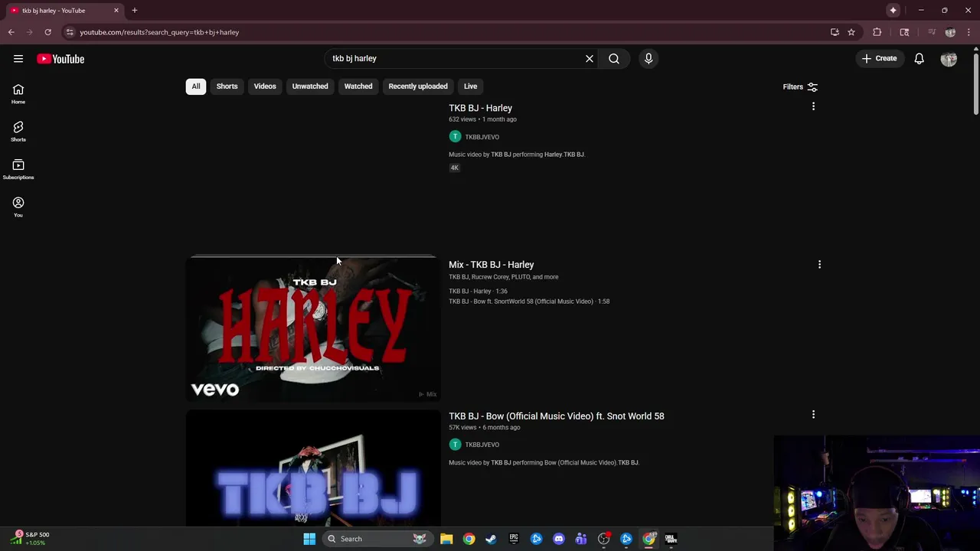This screenshot has height=551, width=980.
Task: Open the Create button menu
Action: (878, 58)
